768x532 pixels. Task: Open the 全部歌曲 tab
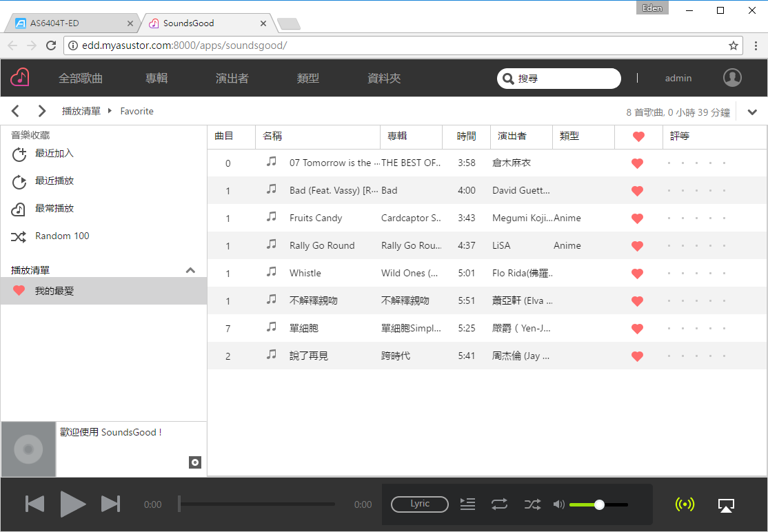click(x=81, y=79)
